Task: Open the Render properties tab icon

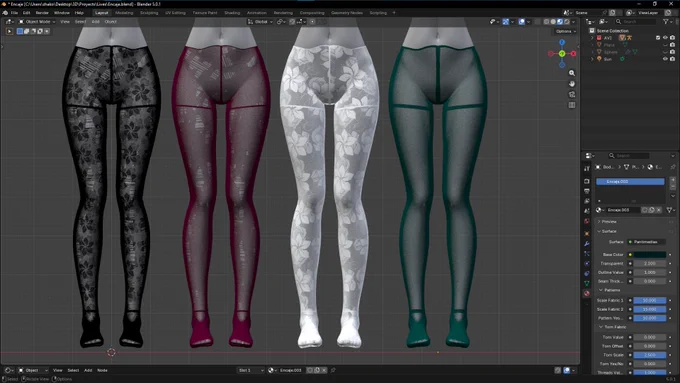Action: (x=587, y=181)
